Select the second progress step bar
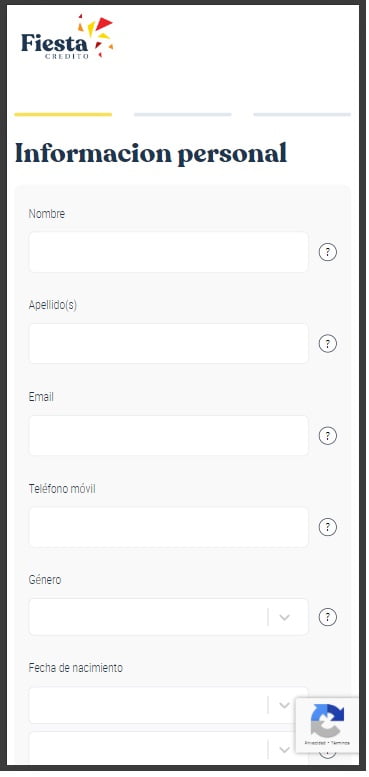 tap(183, 114)
